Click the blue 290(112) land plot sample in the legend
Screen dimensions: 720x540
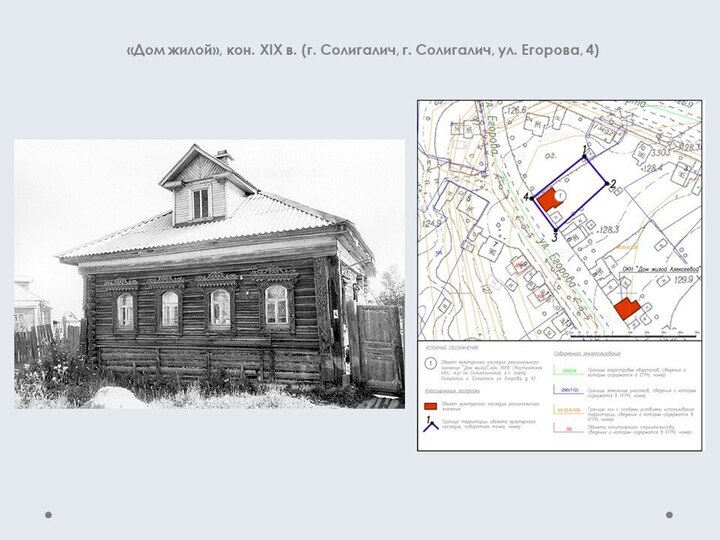568,390
